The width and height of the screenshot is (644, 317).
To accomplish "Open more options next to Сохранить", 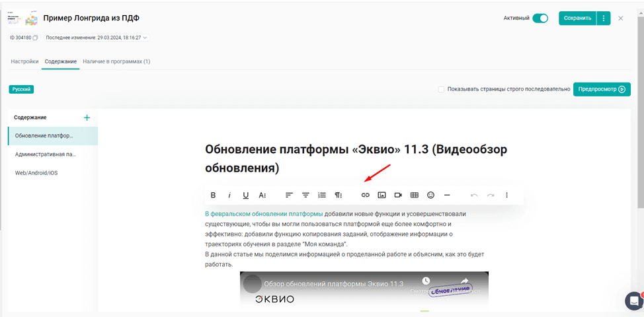I will click(x=603, y=18).
